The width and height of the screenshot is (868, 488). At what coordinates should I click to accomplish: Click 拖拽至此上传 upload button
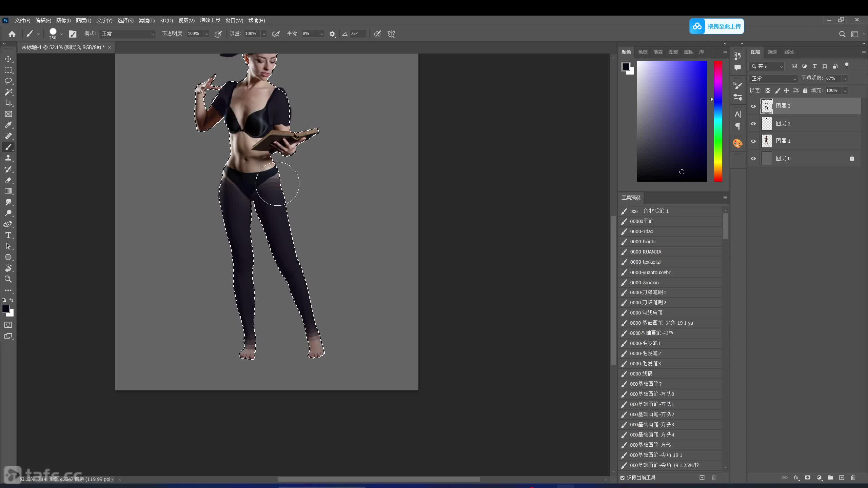pos(716,26)
